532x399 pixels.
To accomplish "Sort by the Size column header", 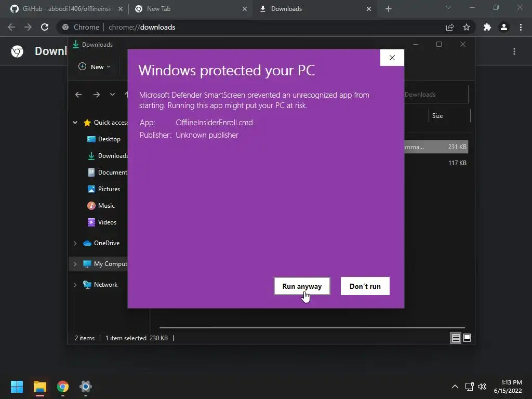I will pyautogui.click(x=449, y=116).
